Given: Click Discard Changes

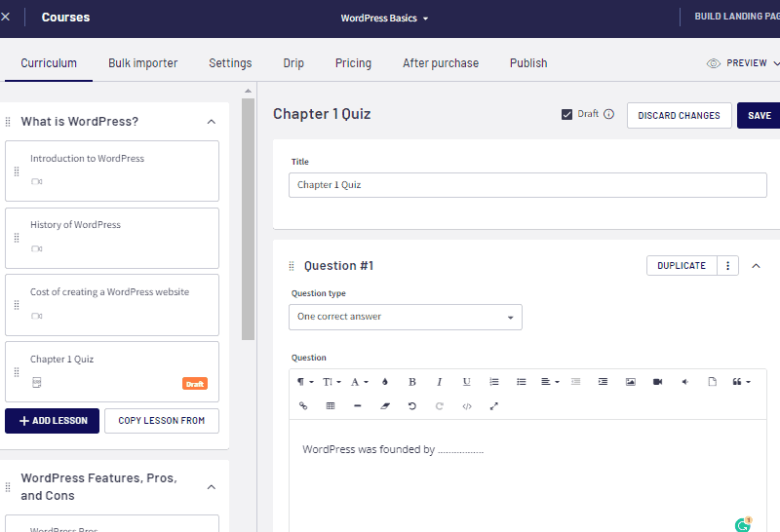Looking at the screenshot, I should (x=679, y=115).
